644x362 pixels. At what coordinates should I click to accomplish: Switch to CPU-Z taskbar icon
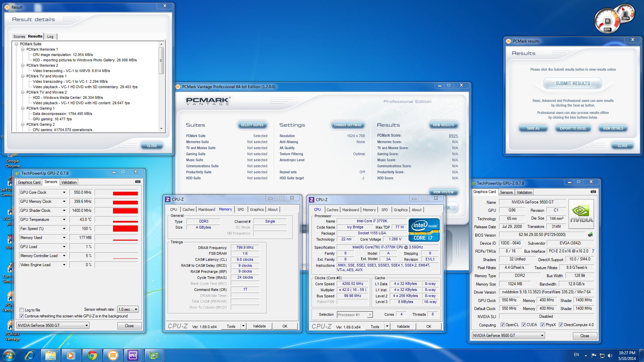pyautogui.click(x=133, y=355)
